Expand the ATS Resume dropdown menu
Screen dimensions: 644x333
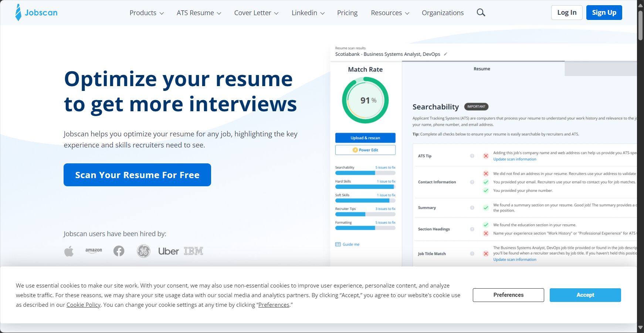point(199,13)
